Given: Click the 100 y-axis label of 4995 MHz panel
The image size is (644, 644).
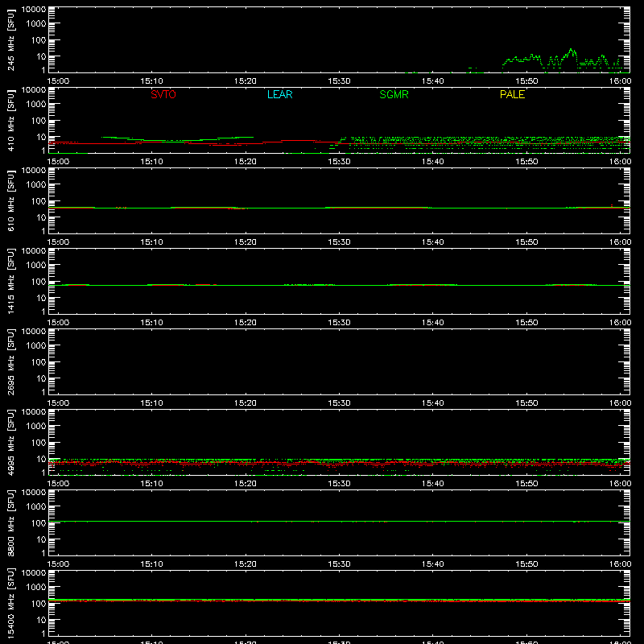Looking at the screenshot, I should [39, 443].
